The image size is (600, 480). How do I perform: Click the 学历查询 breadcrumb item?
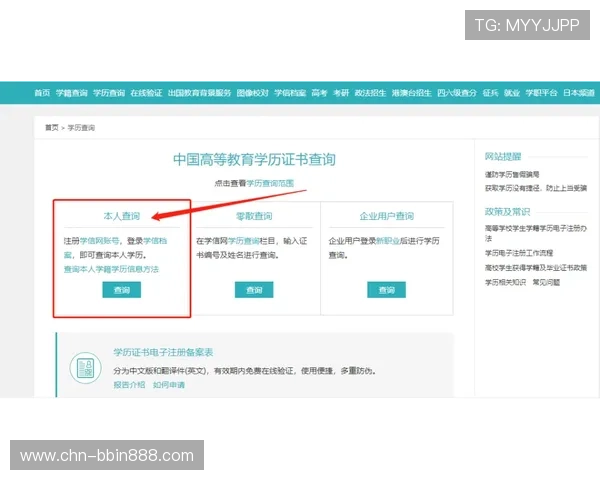[81, 128]
